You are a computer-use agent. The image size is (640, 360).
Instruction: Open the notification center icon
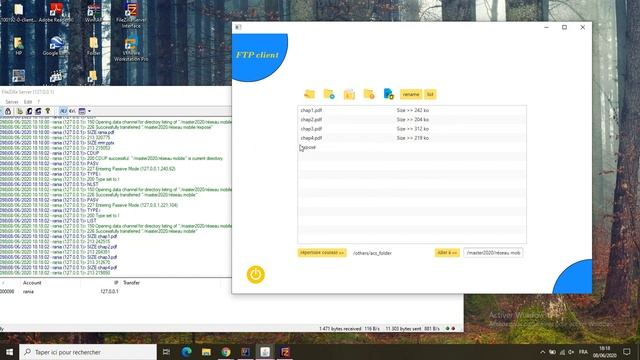tap(627, 352)
